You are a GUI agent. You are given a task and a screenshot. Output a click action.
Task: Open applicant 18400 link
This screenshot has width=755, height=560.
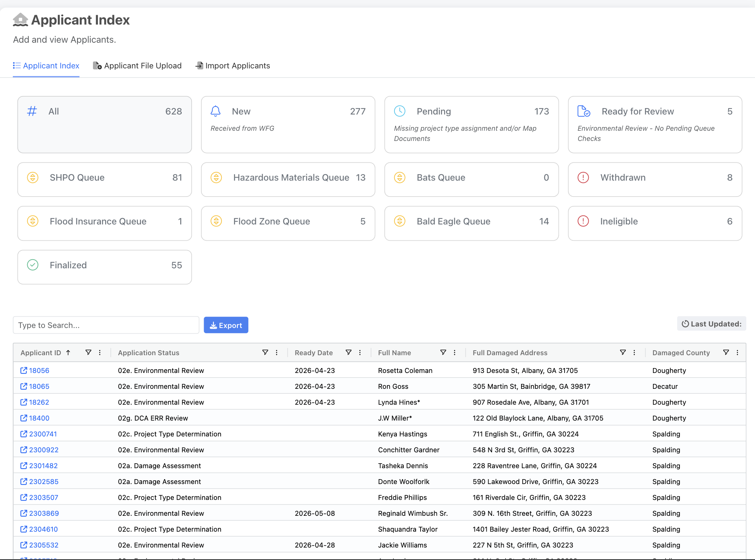pyautogui.click(x=35, y=418)
